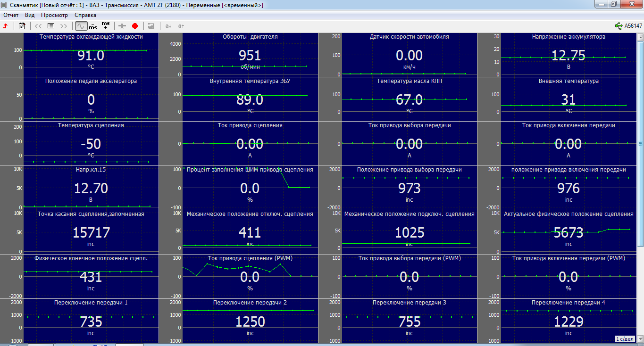Select 'Процент заполнения ШИМ привода сцепления' title

click(x=250, y=170)
